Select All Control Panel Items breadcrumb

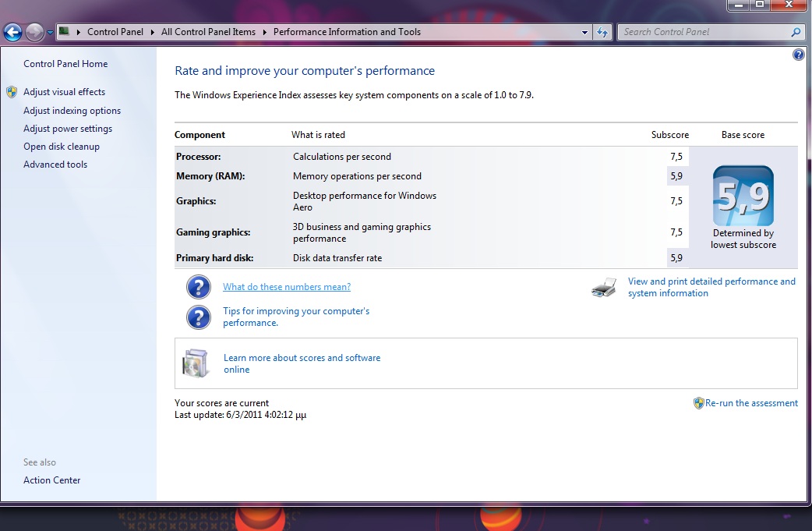tap(208, 32)
